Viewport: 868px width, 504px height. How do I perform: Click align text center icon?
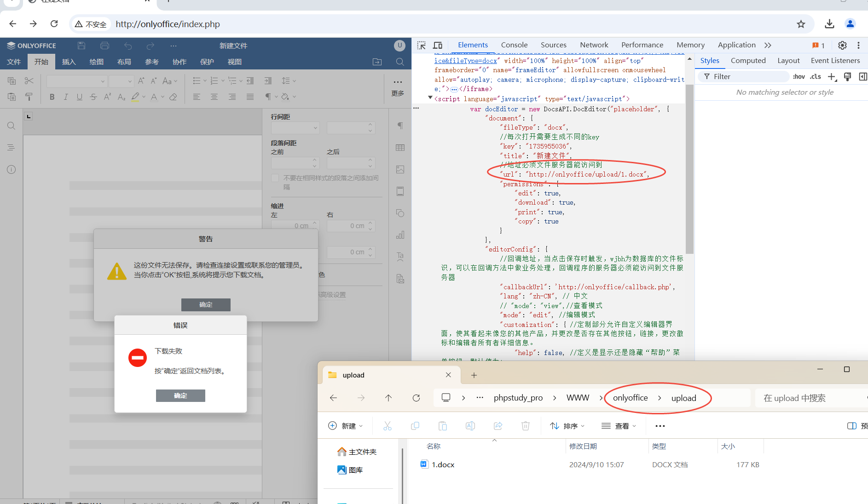coord(214,97)
